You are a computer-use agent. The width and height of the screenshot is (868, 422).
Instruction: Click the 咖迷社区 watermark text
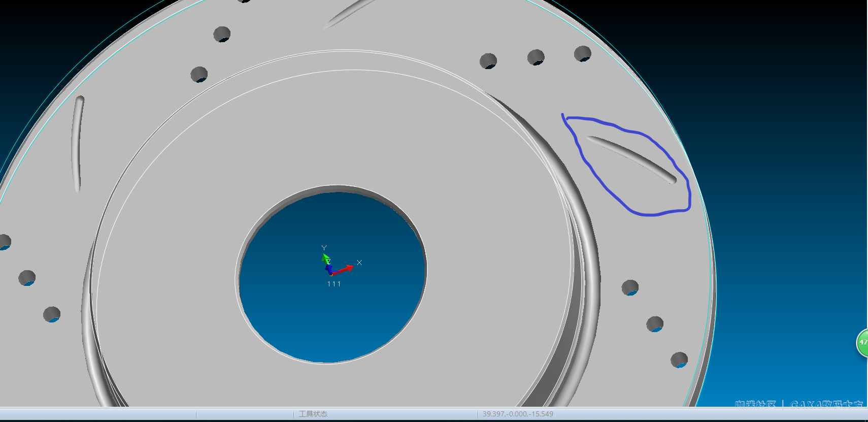tap(755, 404)
